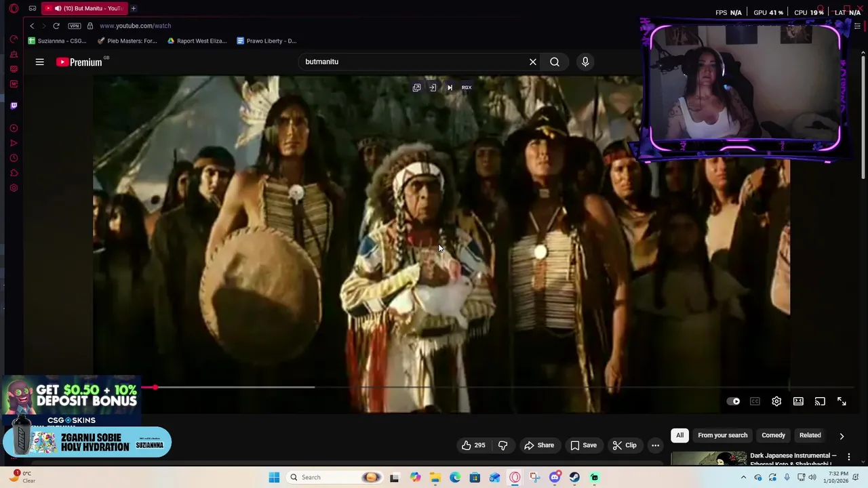Pop out video with the overlay icon
Screen dimensions: 868x488
pos(416,87)
